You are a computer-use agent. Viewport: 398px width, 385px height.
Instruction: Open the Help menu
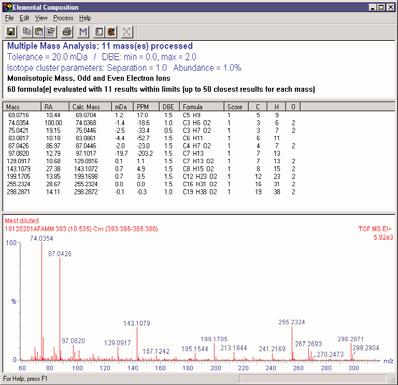[x=85, y=18]
